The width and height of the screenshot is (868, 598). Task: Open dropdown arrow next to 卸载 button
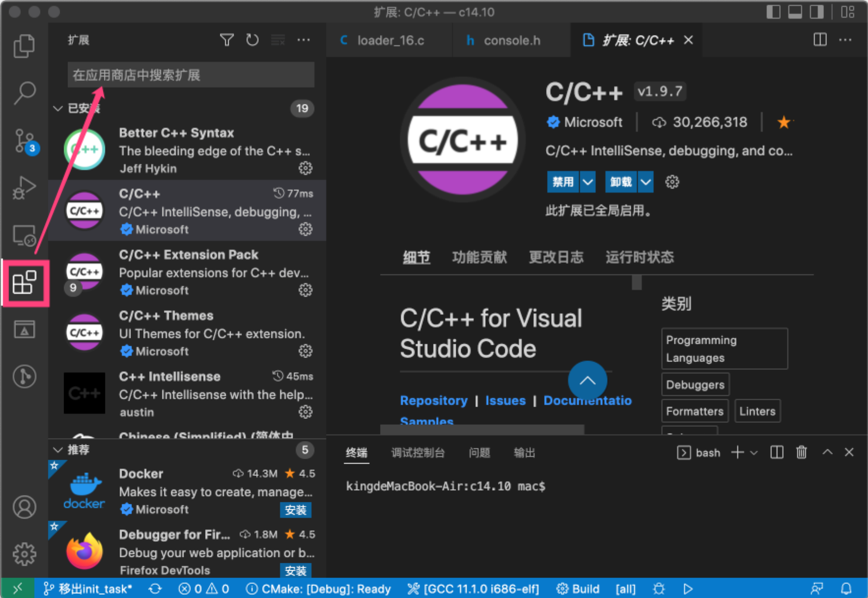pos(645,182)
